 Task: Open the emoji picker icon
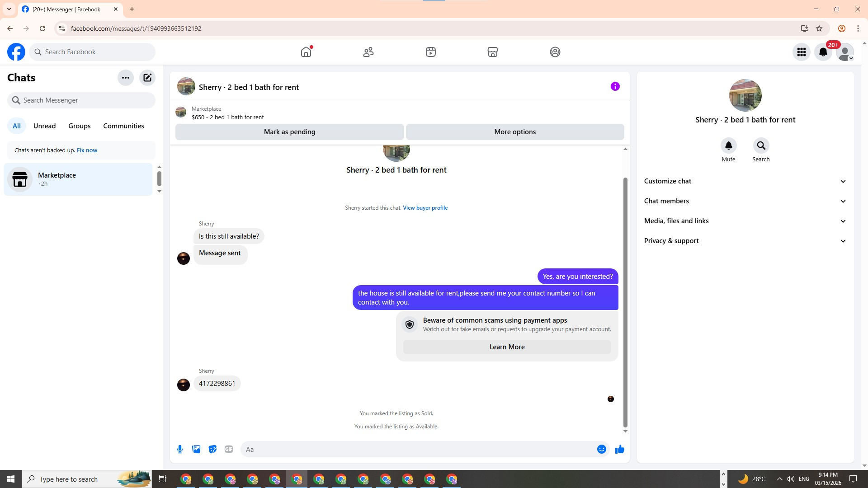(602, 449)
